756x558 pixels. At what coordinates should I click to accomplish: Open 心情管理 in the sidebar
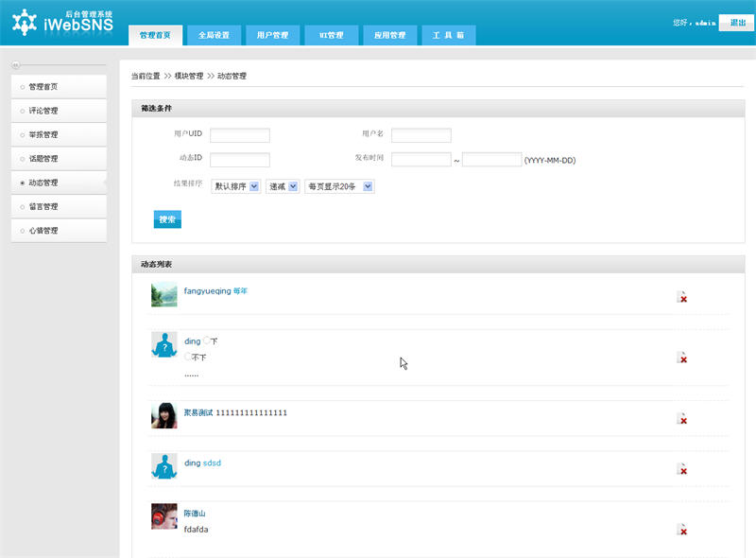59,231
